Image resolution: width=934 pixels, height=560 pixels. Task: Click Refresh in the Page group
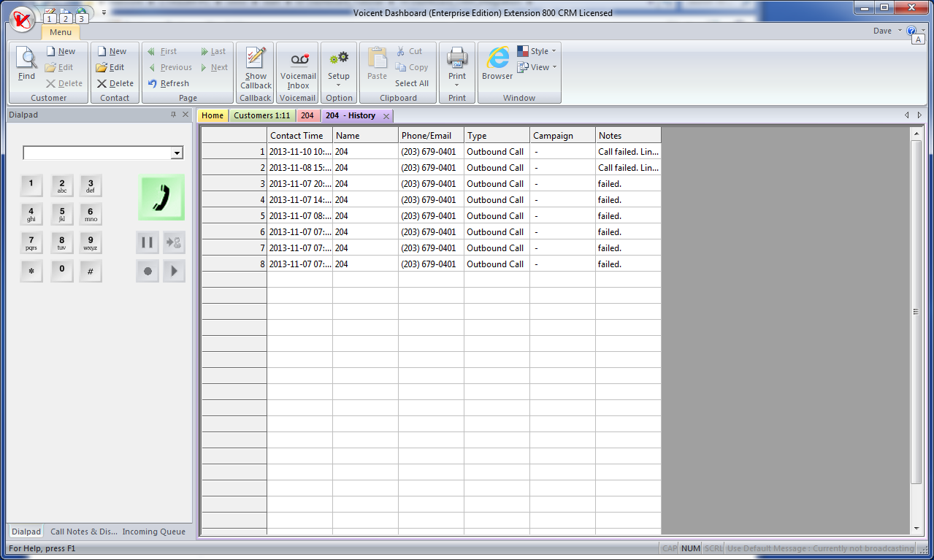[169, 83]
